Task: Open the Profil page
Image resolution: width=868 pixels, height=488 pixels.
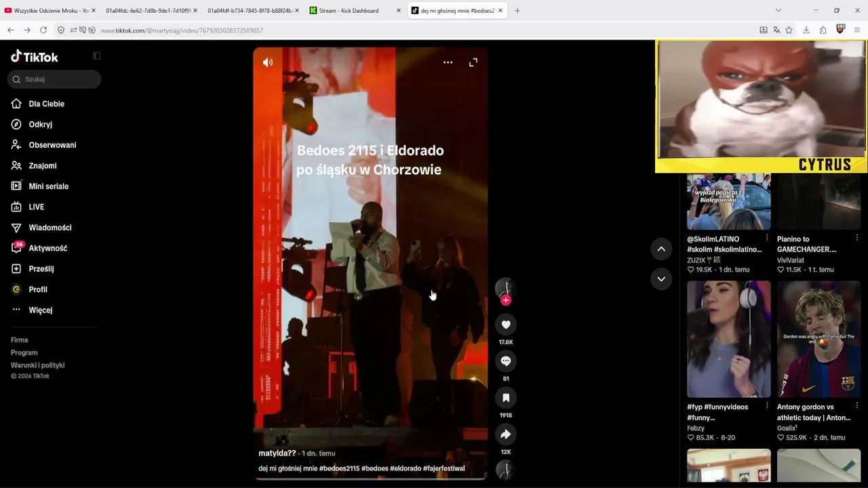Action: pyautogui.click(x=37, y=290)
